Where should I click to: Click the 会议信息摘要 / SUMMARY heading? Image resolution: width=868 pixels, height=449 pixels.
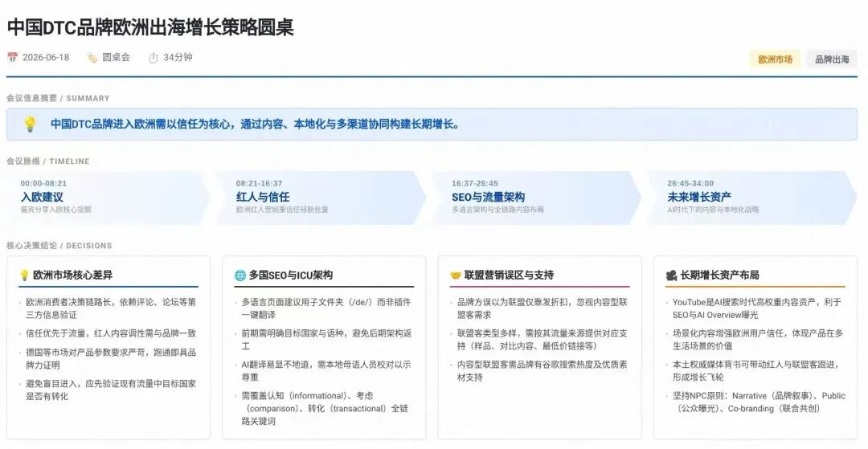tap(58, 98)
